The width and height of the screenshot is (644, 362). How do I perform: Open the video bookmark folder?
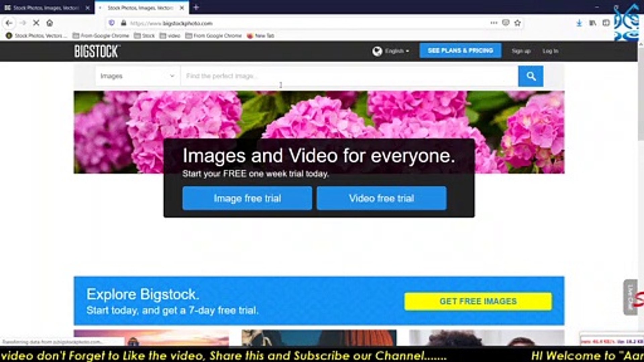pos(170,36)
